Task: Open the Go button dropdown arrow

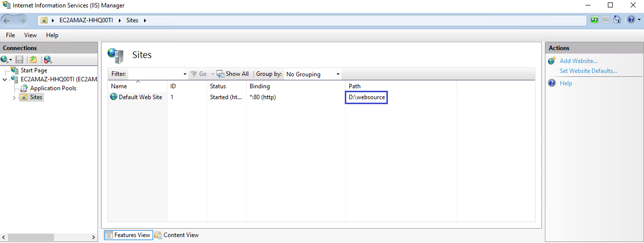Action: pyautogui.click(x=213, y=74)
